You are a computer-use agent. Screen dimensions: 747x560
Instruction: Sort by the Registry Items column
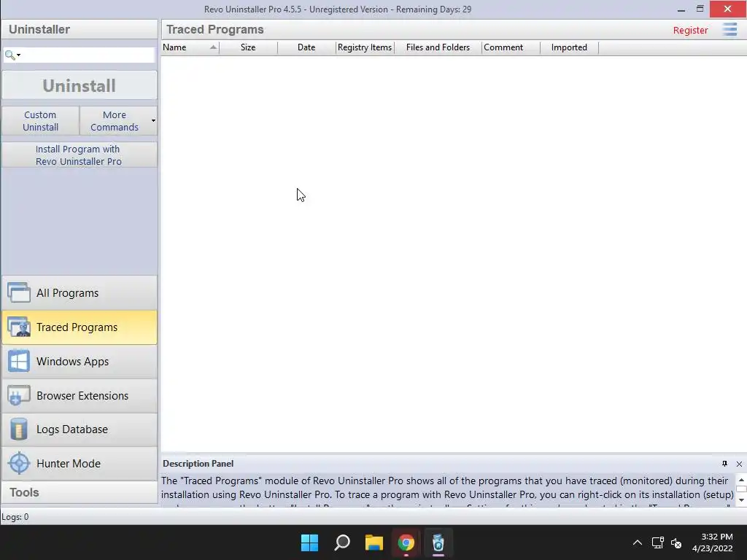[365, 47]
